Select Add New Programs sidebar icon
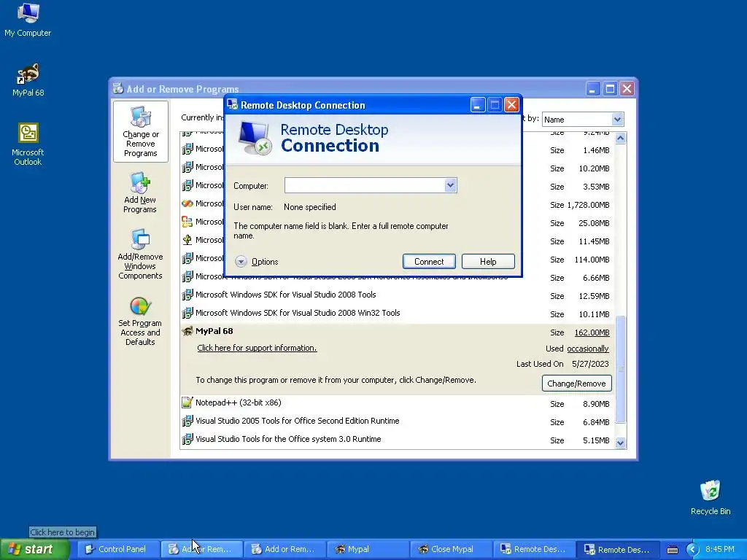This screenshot has width=747, height=560. tap(140, 192)
